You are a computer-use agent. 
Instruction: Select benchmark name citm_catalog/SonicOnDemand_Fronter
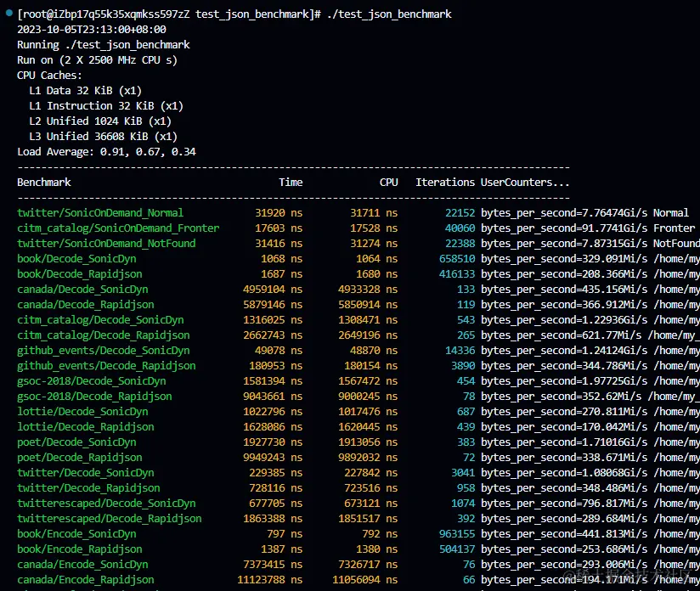(118, 228)
